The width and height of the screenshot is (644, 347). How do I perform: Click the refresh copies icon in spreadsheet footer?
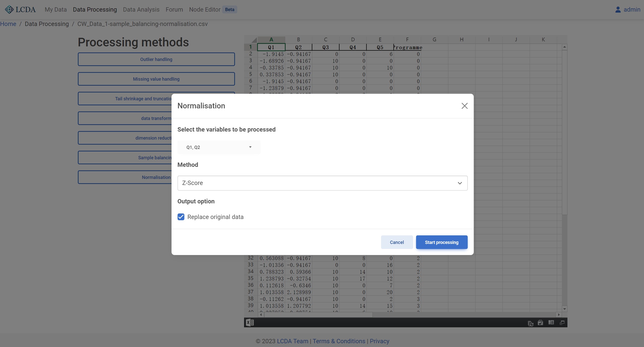530,323
